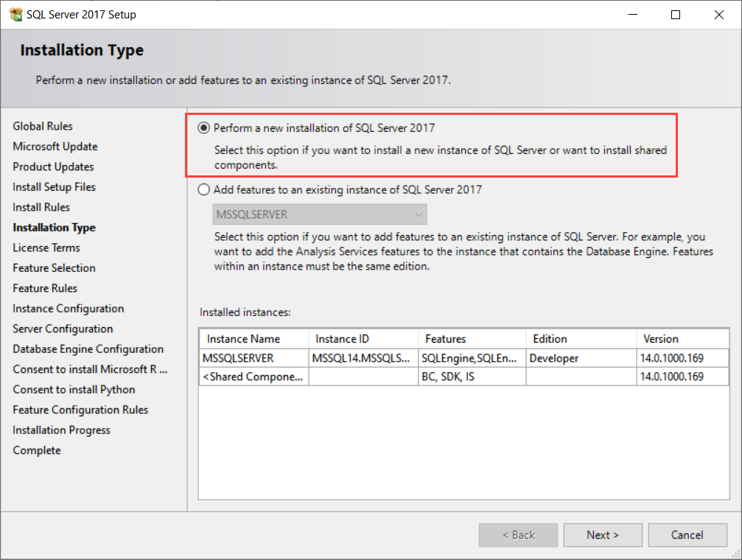Select the Feature Configuration Rules step
This screenshot has height=560, width=742.
point(80,410)
